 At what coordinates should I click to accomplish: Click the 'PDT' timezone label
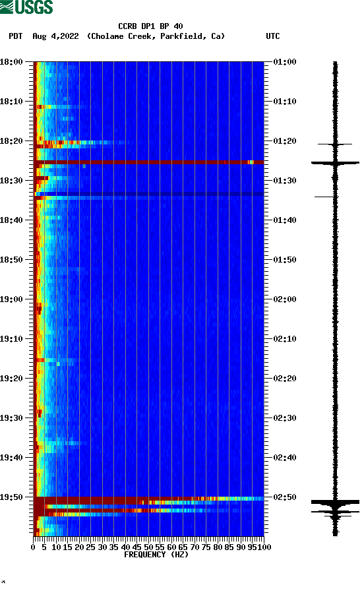pos(15,36)
